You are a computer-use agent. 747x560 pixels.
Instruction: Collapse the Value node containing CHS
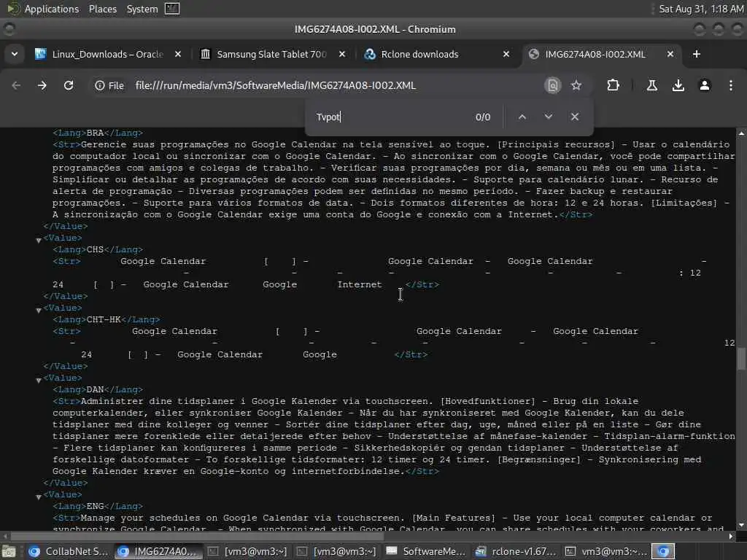point(39,241)
